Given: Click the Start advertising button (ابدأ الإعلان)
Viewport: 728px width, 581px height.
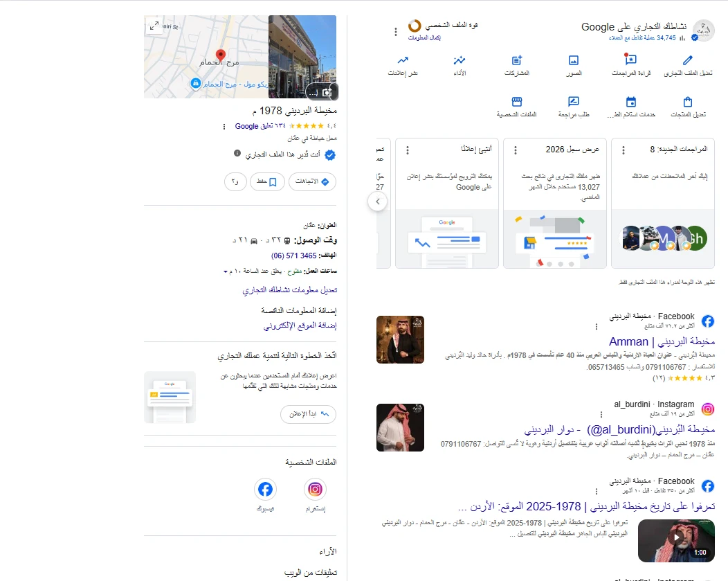Looking at the screenshot, I should (x=308, y=414).
